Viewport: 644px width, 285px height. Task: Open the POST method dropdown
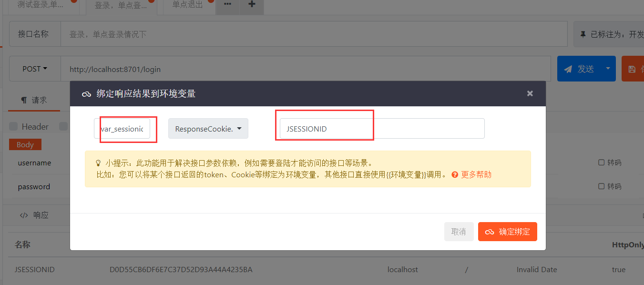(34, 68)
